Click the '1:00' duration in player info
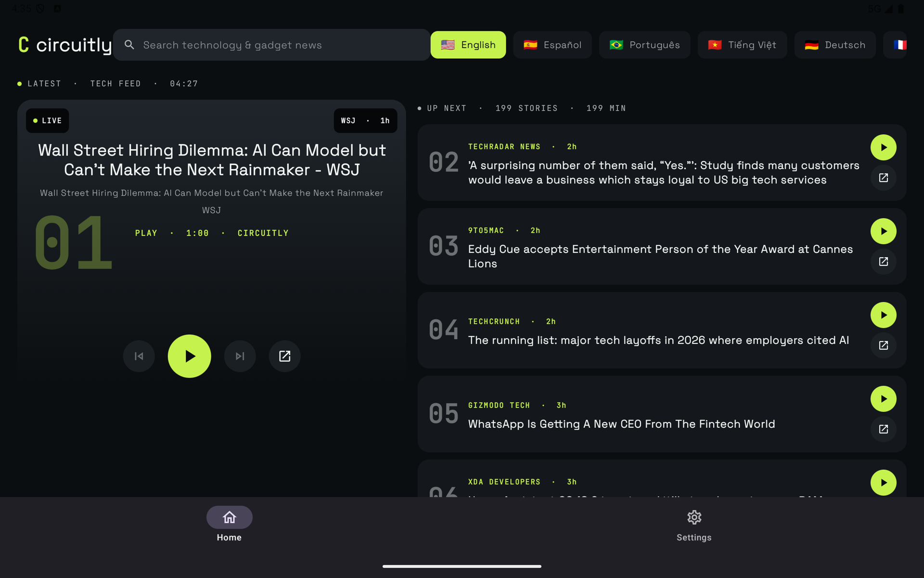The image size is (924, 578). coord(197,233)
